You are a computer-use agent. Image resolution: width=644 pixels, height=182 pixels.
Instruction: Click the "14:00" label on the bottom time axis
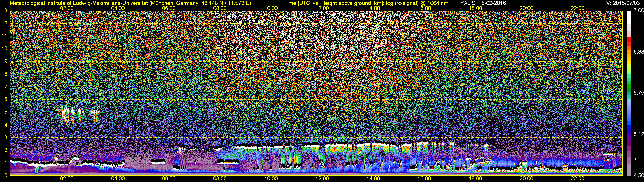[373, 179]
